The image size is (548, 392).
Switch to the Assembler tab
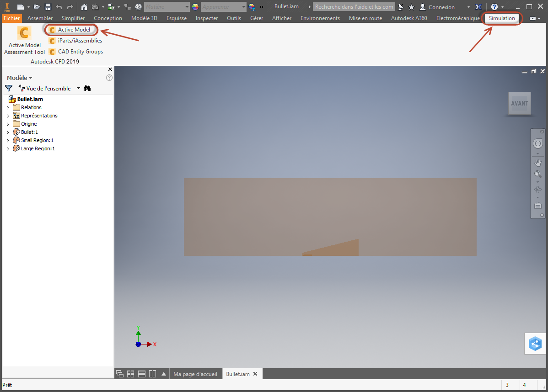tap(40, 18)
